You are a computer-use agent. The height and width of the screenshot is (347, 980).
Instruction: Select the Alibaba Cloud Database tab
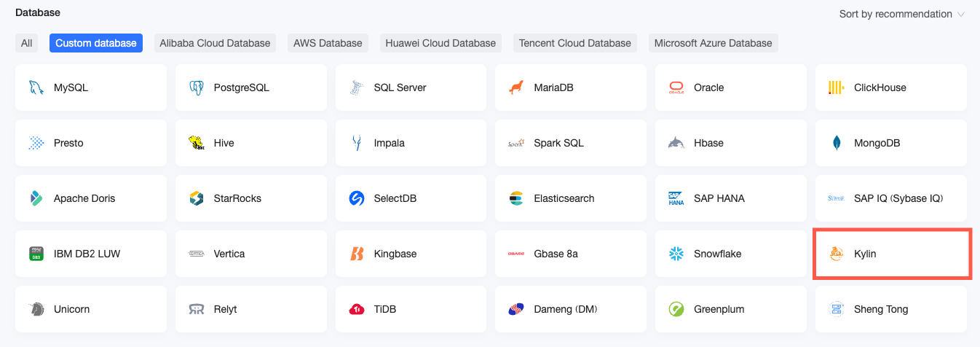click(215, 43)
